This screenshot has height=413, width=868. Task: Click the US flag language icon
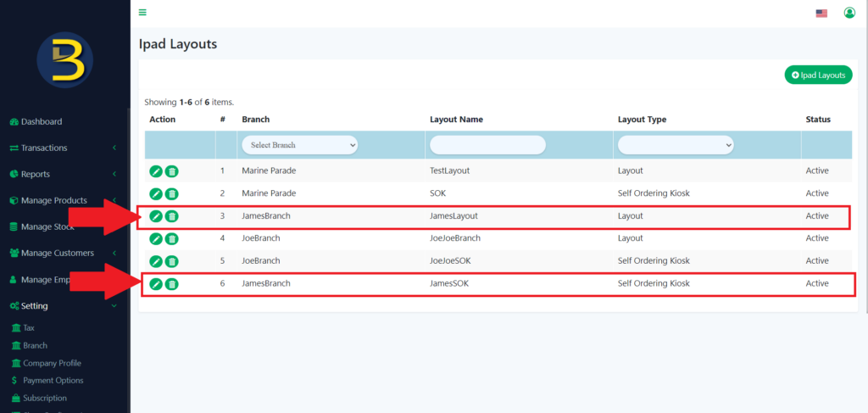click(x=821, y=14)
